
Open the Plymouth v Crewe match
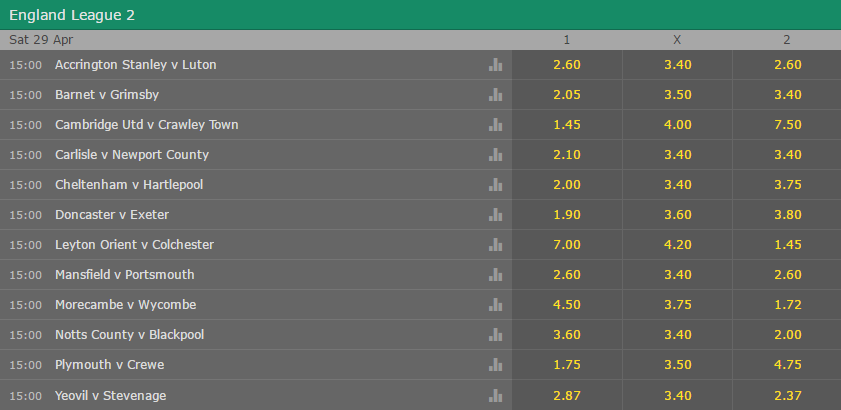click(x=110, y=365)
